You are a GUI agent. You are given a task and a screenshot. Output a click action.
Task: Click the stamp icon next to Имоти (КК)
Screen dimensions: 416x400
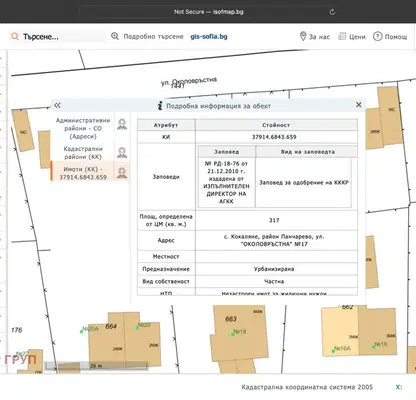(x=122, y=173)
